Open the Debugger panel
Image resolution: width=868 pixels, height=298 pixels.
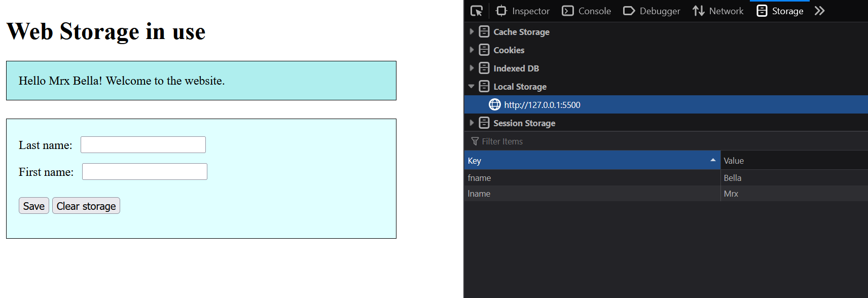(652, 11)
